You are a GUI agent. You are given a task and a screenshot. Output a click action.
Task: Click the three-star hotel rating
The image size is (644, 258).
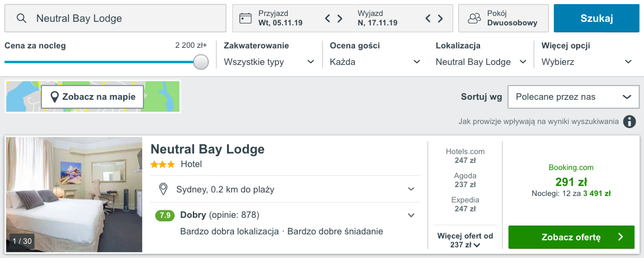(162, 164)
